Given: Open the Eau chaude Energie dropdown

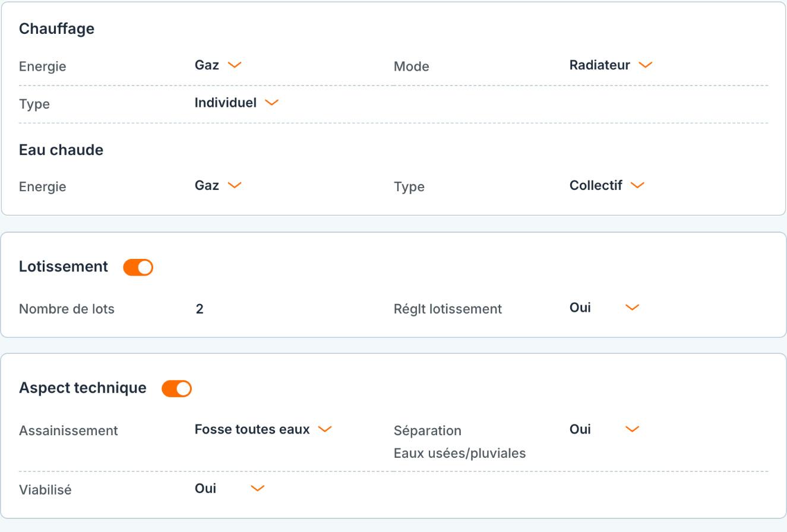Looking at the screenshot, I should (x=218, y=185).
